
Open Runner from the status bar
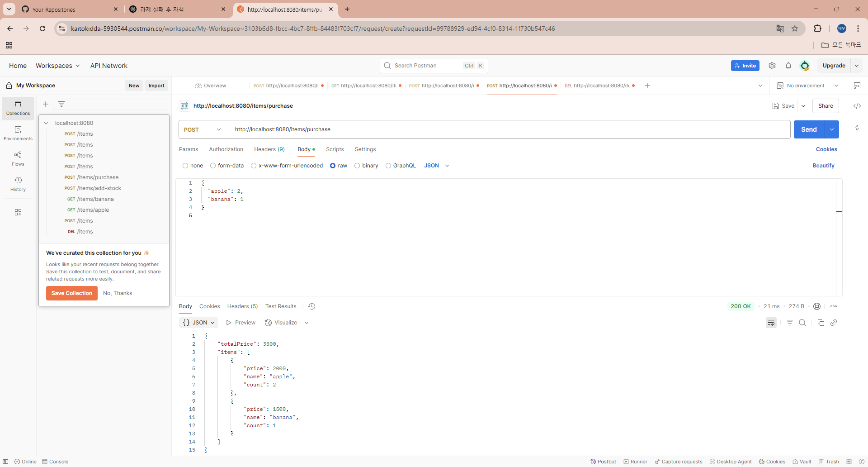635,462
